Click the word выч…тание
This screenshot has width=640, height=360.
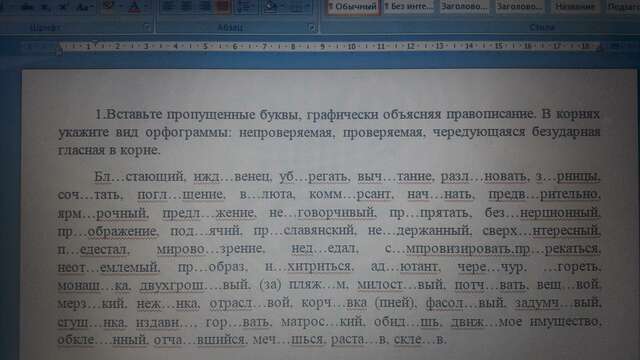point(395,177)
